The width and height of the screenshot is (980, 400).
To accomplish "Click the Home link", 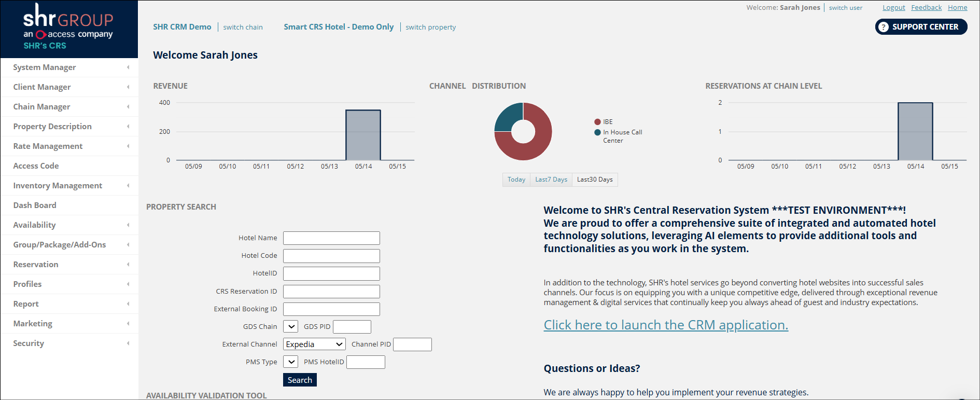I will click(x=957, y=8).
